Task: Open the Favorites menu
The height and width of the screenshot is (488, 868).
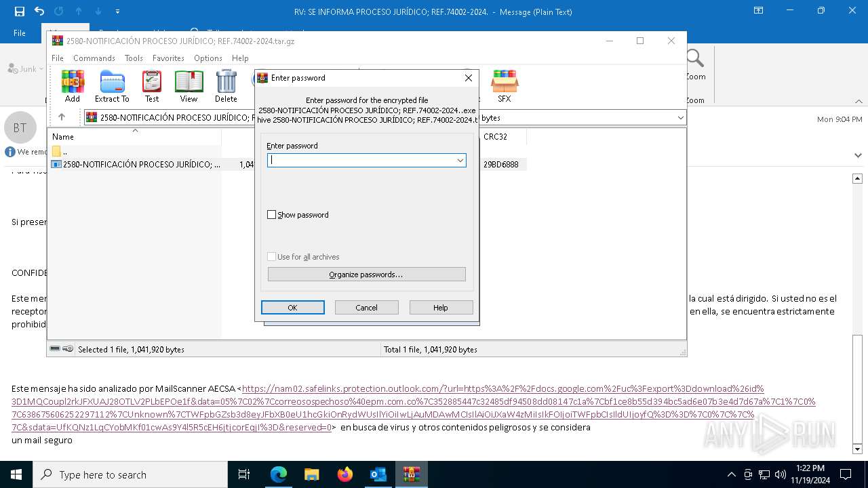Action: (168, 58)
